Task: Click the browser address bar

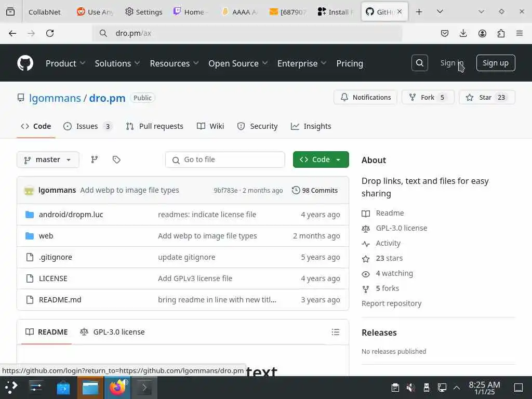Action: [247, 33]
